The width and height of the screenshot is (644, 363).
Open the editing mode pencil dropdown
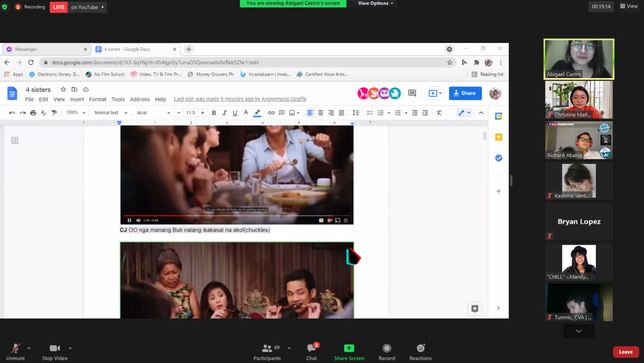pos(464,113)
